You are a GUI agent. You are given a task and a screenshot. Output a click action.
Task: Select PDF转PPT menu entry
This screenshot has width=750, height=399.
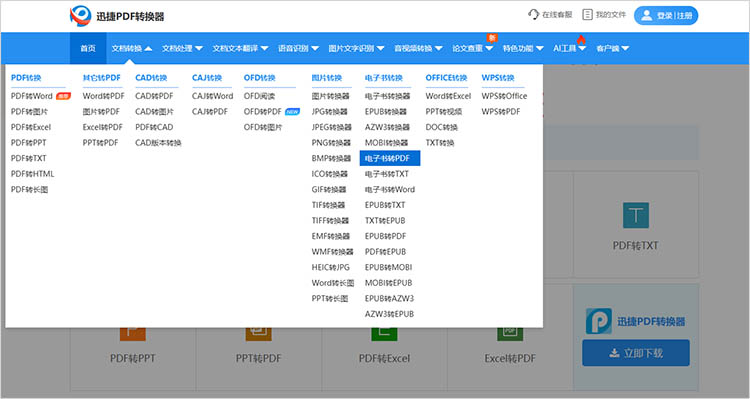pyautogui.click(x=29, y=143)
